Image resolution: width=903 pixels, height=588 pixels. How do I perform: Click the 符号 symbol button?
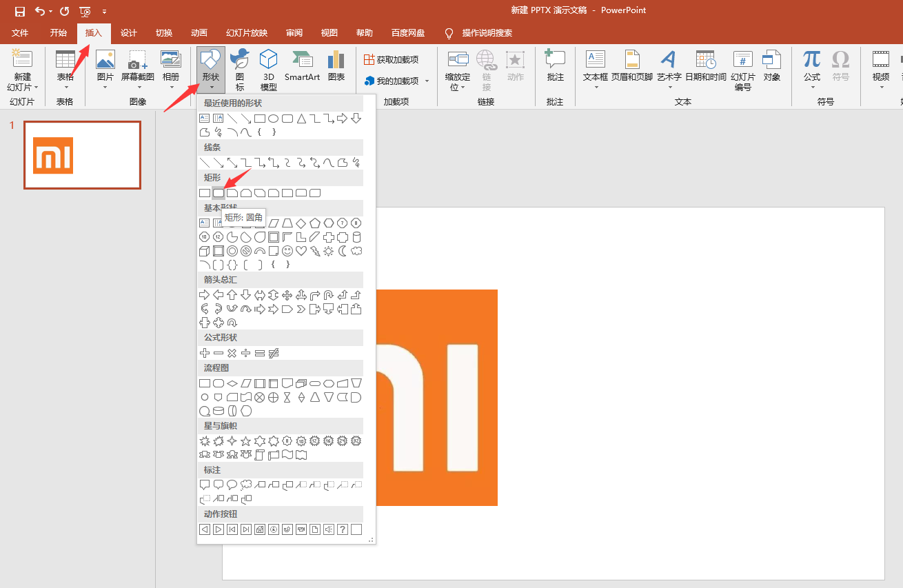[x=840, y=66]
